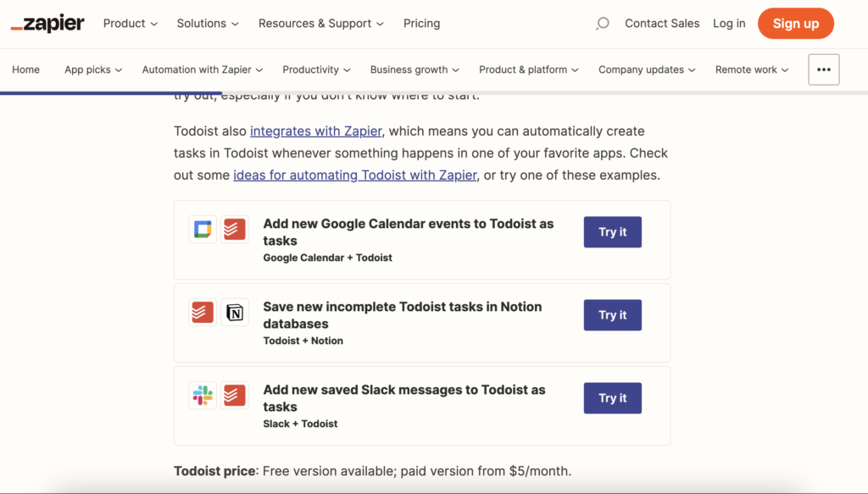Open the App picks dropdown

(93, 69)
